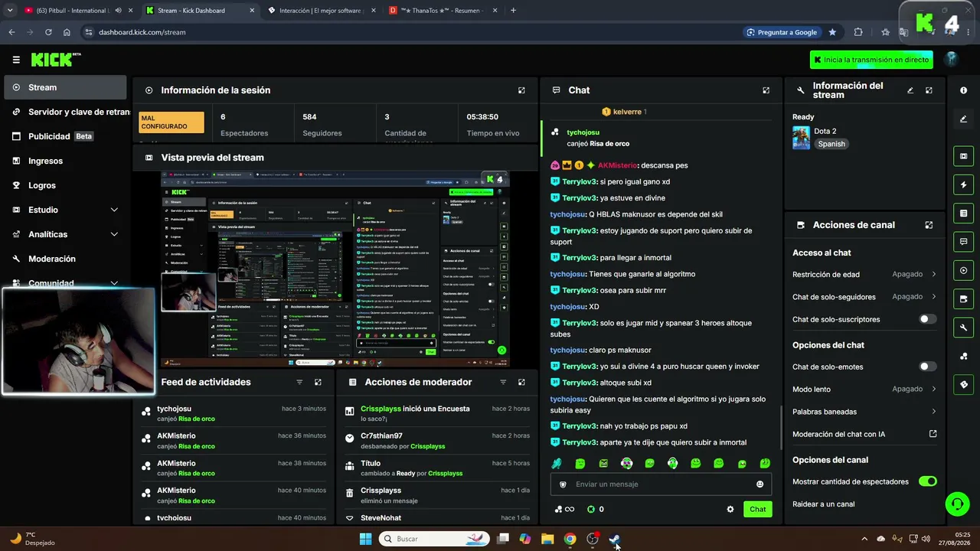Open the Acciones de moderador filter
The image size is (980, 551).
(503, 382)
